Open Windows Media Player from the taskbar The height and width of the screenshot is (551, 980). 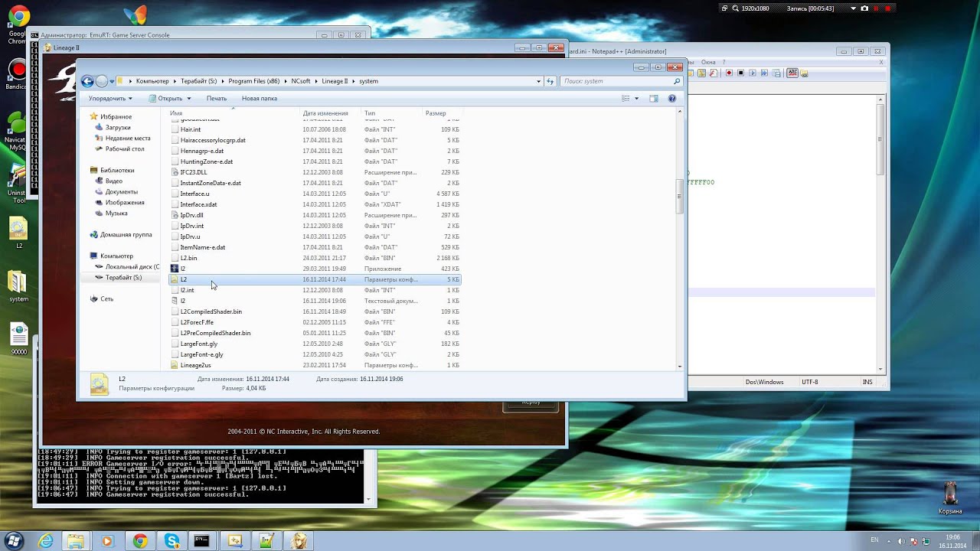(x=107, y=540)
